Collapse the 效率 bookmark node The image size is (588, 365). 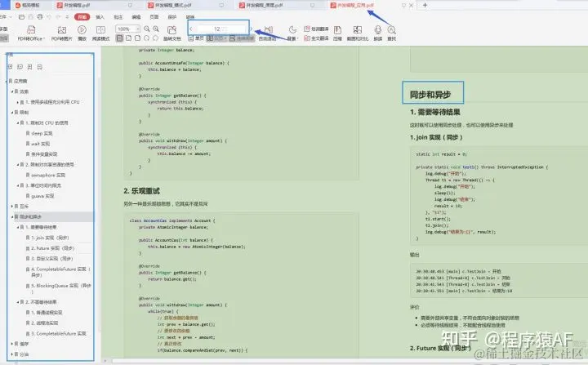12,91
